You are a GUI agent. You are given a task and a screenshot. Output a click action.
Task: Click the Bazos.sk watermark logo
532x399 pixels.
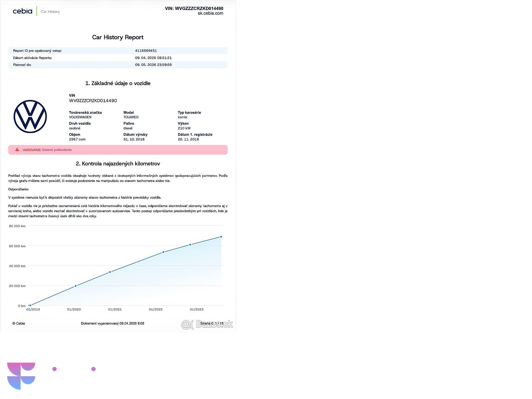pyautogui.click(x=207, y=324)
